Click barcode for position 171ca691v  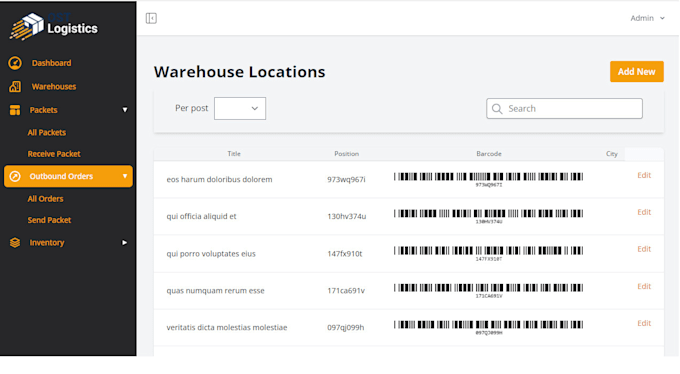point(489,290)
